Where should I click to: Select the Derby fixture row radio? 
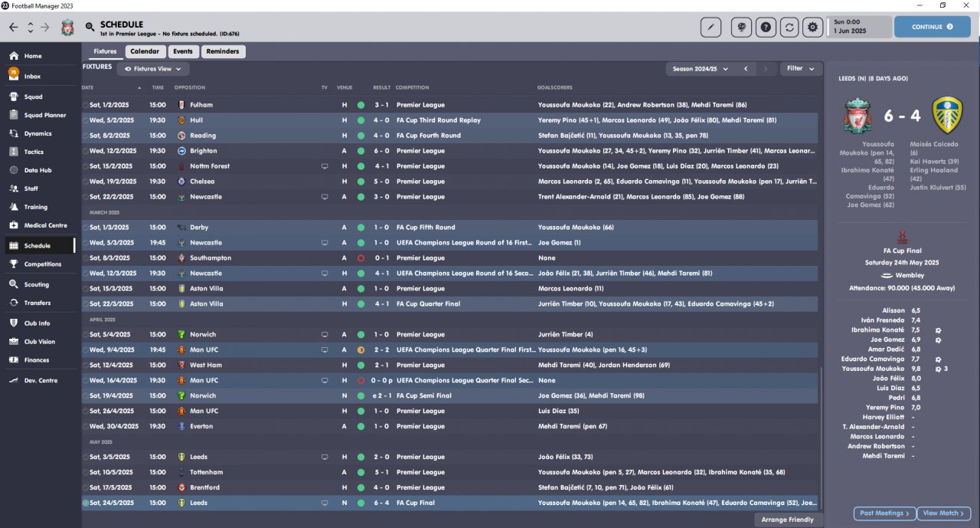tap(86, 228)
